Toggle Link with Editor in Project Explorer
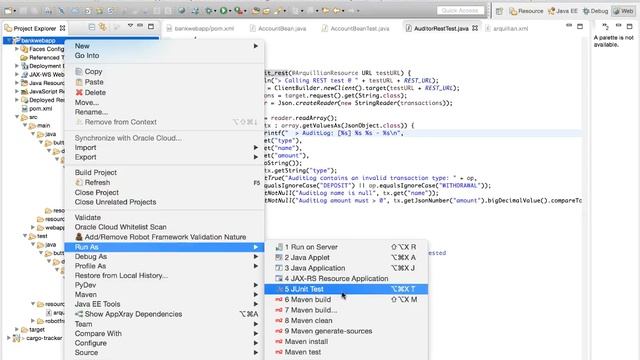Screen dimensions: 640x360 click(x=103, y=27)
